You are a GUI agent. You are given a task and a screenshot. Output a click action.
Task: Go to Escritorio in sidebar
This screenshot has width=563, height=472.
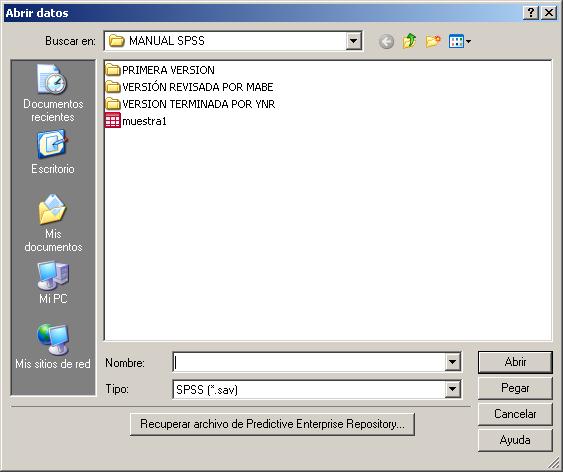(x=53, y=153)
